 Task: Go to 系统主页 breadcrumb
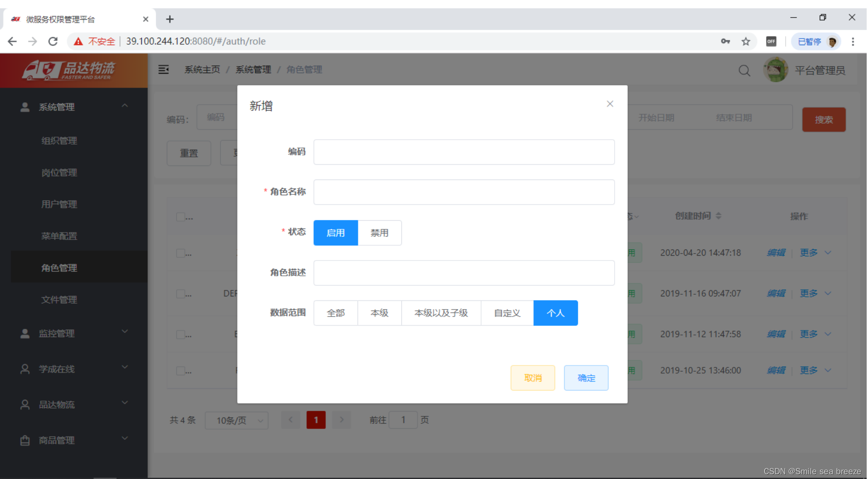coord(202,70)
